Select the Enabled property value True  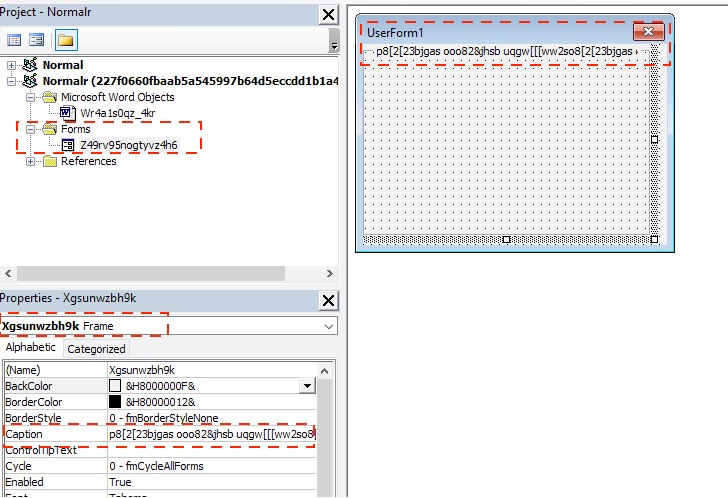[x=120, y=482]
